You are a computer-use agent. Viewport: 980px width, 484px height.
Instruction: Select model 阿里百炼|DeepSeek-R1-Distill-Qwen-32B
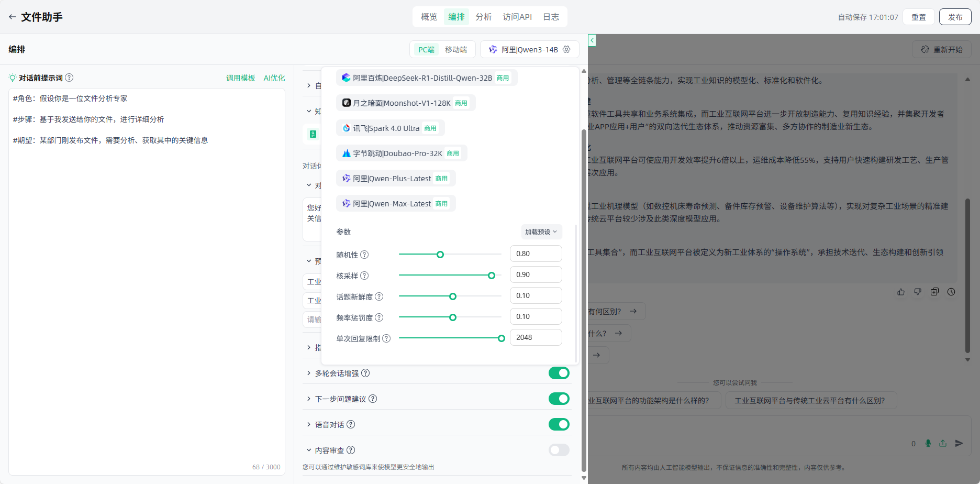[x=427, y=78]
